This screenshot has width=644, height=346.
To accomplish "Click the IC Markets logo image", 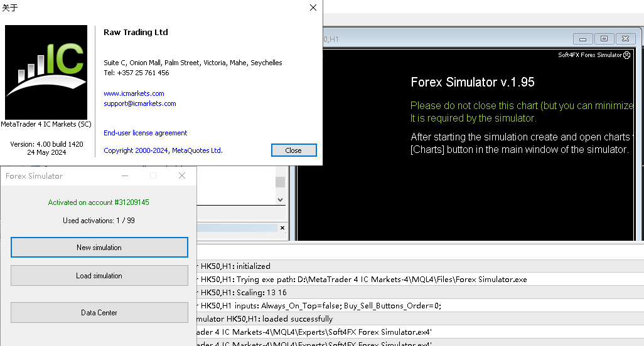I will (46, 72).
